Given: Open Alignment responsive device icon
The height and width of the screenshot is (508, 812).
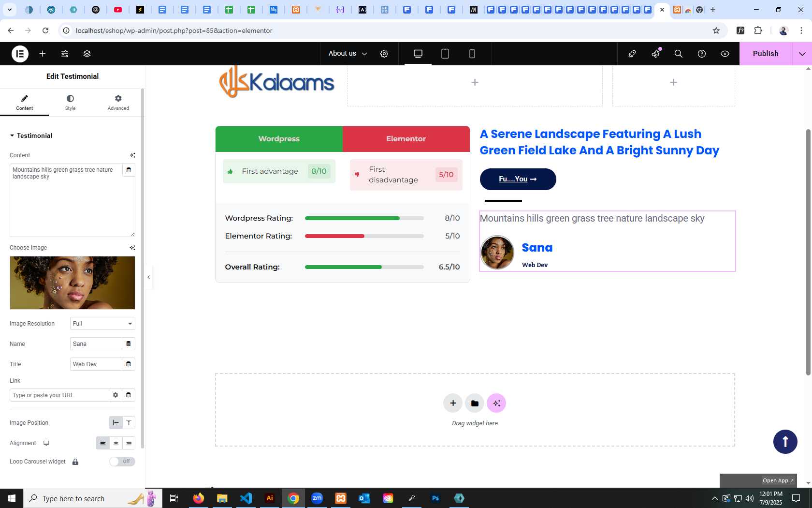Looking at the screenshot, I should tap(46, 443).
